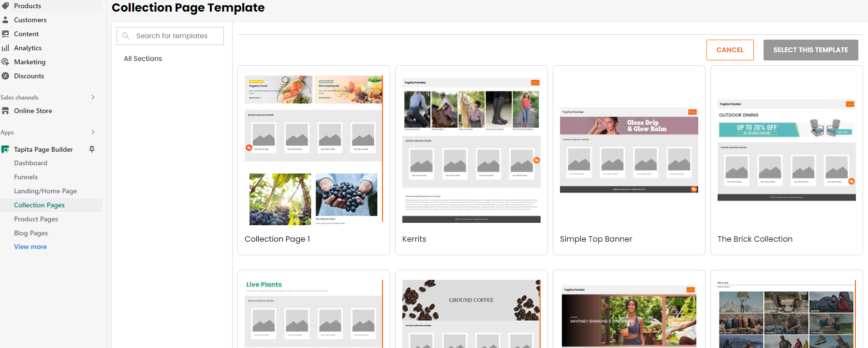
Task: Click the CANCEL button
Action: tap(730, 50)
